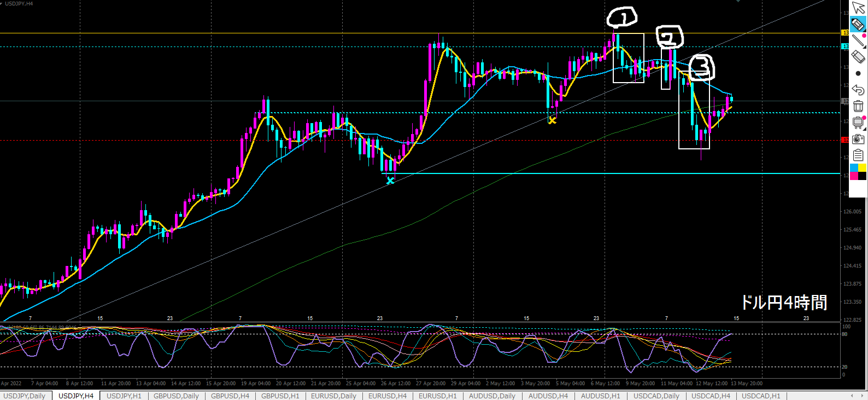
Task: Switch to GBPUSD,Daily chart tab
Action: pyautogui.click(x=176, y=396)
